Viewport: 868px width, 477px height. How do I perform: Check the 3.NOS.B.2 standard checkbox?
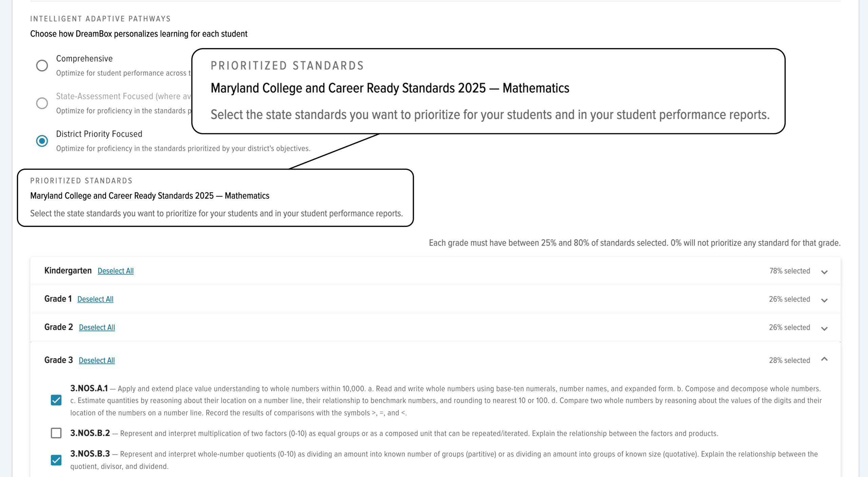(x=56, y=433)
